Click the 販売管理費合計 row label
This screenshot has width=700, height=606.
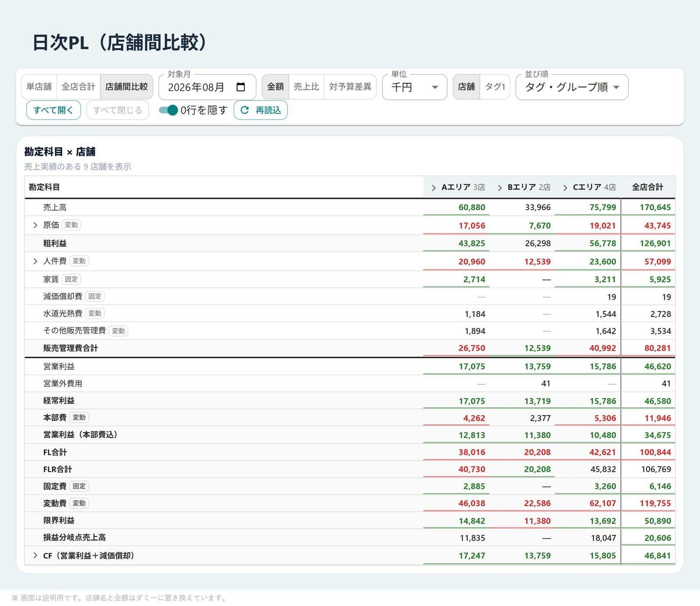pos(70,348)
